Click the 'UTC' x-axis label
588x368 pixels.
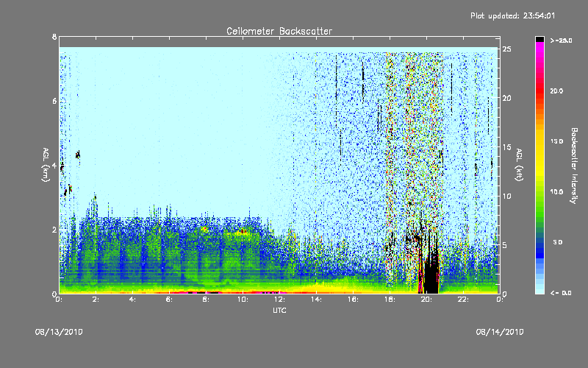[x=279, y=310]
